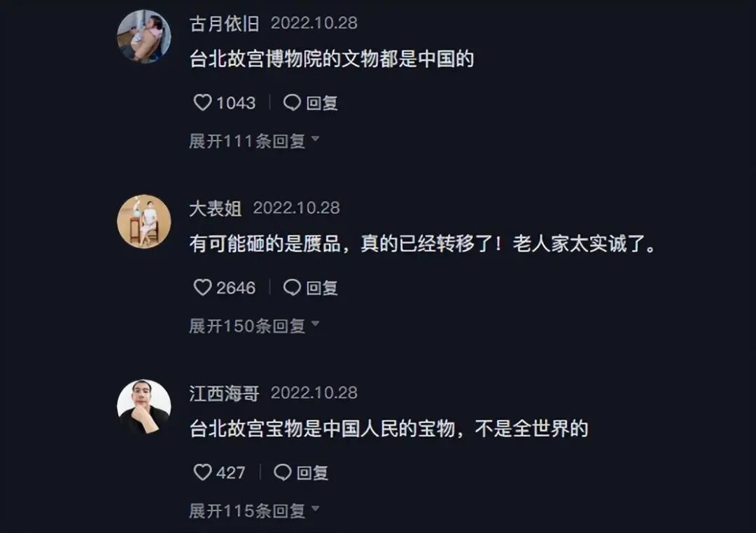Image resolution: width=756 pixels, height=533 pixels.
Task: Like the comment by 古月依旧
Action: coord(202,102)
